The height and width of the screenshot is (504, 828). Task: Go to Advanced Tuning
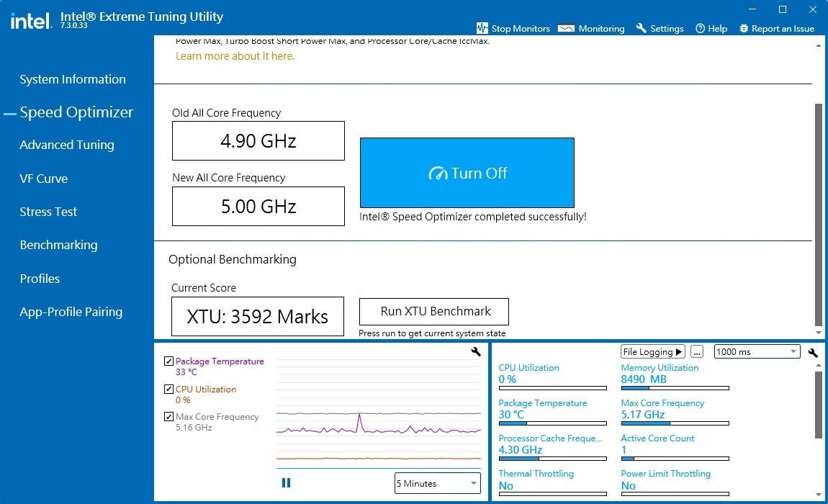coord(67,145)
